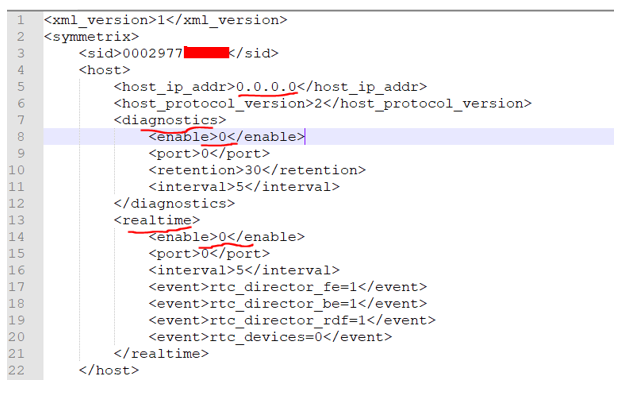641x393 pixels.
Task: Select line number 5 in the gutter
Action: coord(20,87)
